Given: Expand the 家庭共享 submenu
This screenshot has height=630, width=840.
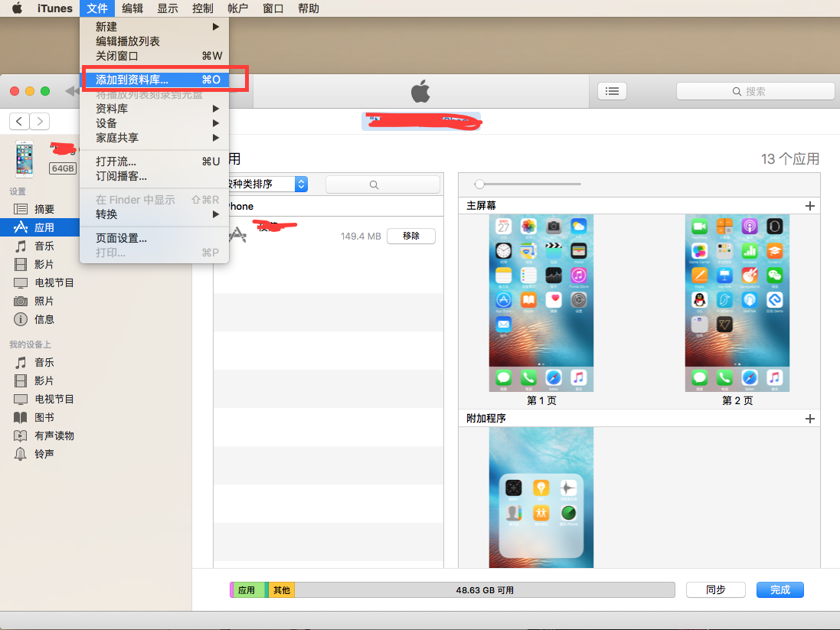Looking at the screenshot, I should 154,138.
